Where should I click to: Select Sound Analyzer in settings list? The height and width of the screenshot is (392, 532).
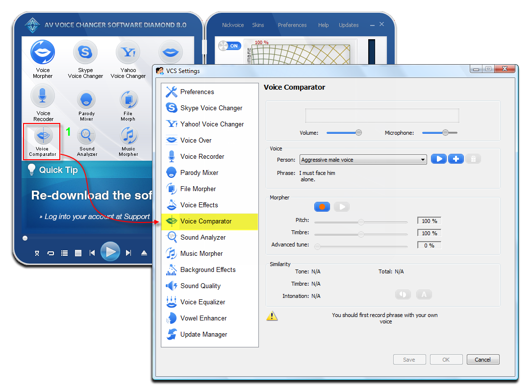(210, 237)
